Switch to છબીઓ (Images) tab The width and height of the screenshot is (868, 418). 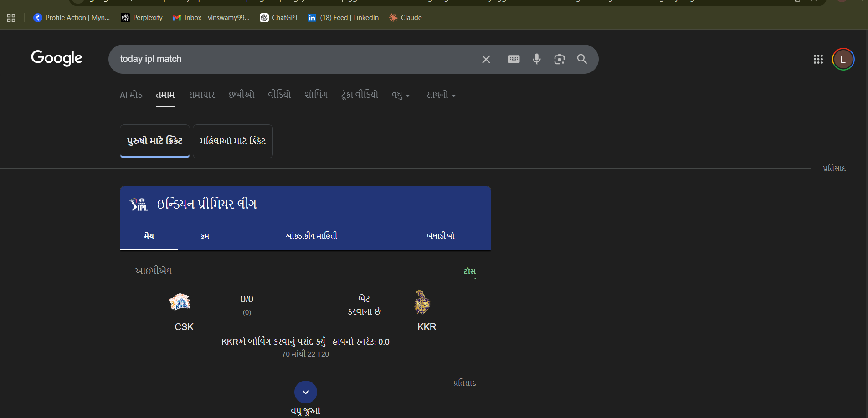241,95
